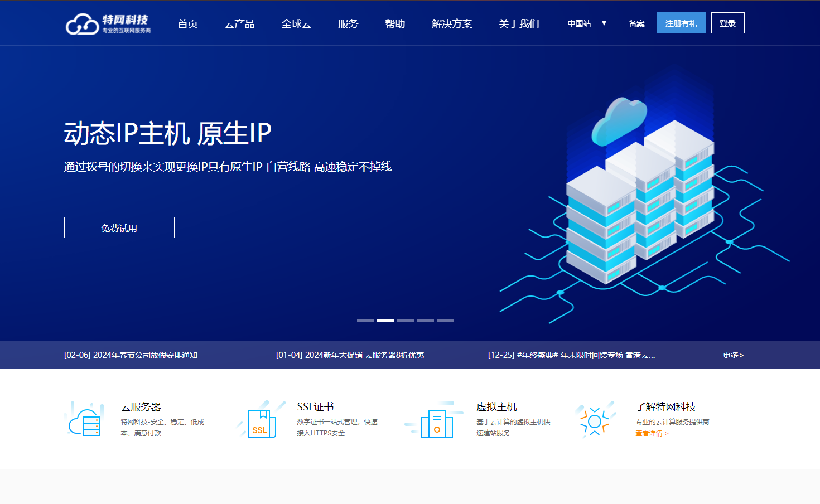This screenshot has width=820, height=504.
Task: Click the 免费试用 trial button
Action: point(119,227)
